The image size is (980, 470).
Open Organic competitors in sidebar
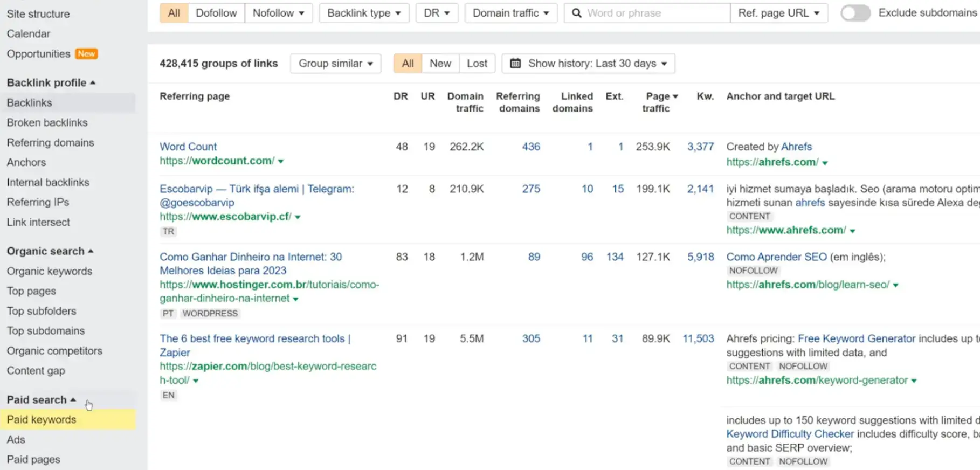[x=54, y=351]
